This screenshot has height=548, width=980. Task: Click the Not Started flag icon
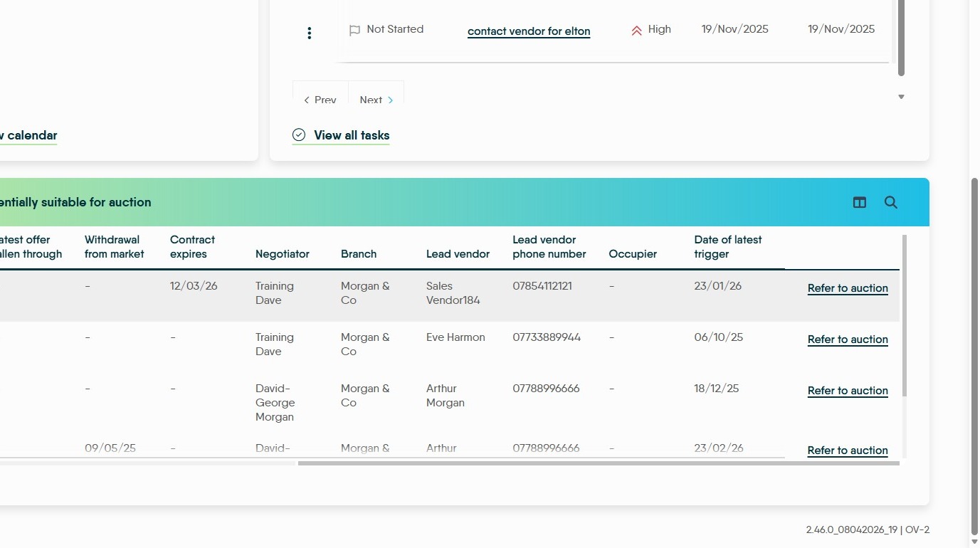click(x=354, y=31)
